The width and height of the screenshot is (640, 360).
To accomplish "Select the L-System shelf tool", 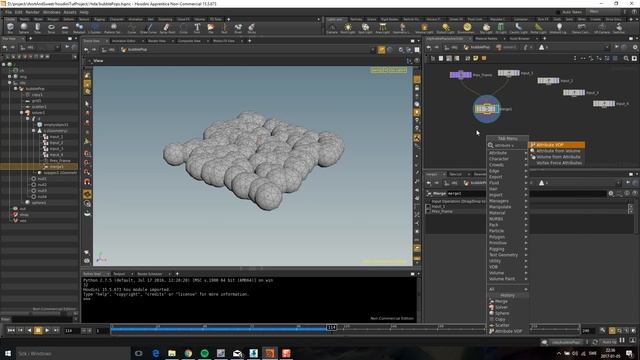I will click(x=94, y=28).
